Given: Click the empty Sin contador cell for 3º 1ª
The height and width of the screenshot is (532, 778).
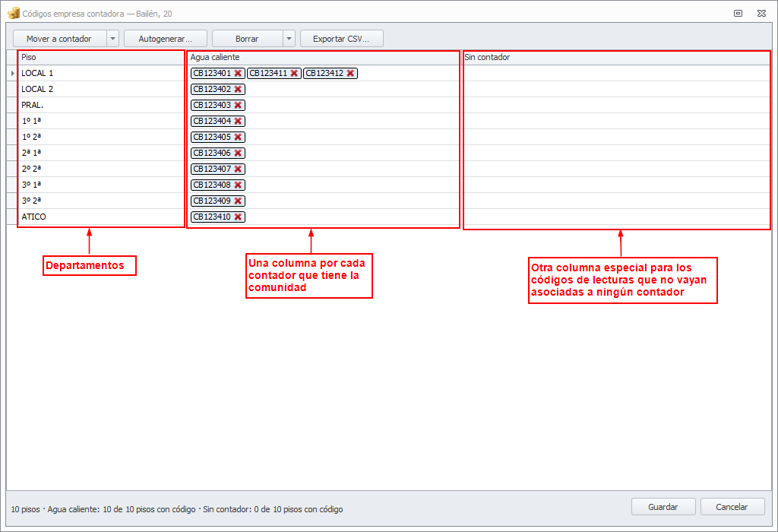Looking at the screenshot, I should pos(616,185).
